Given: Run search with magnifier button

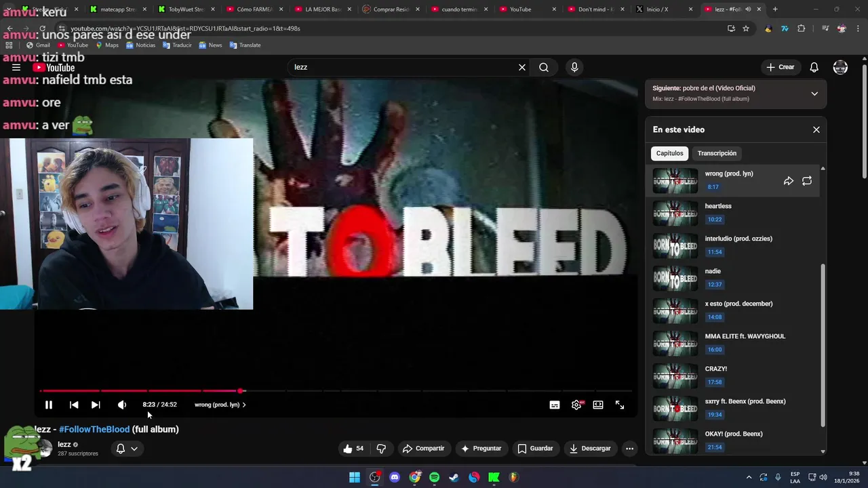Looking at the screenshot, I should point(544,67).
